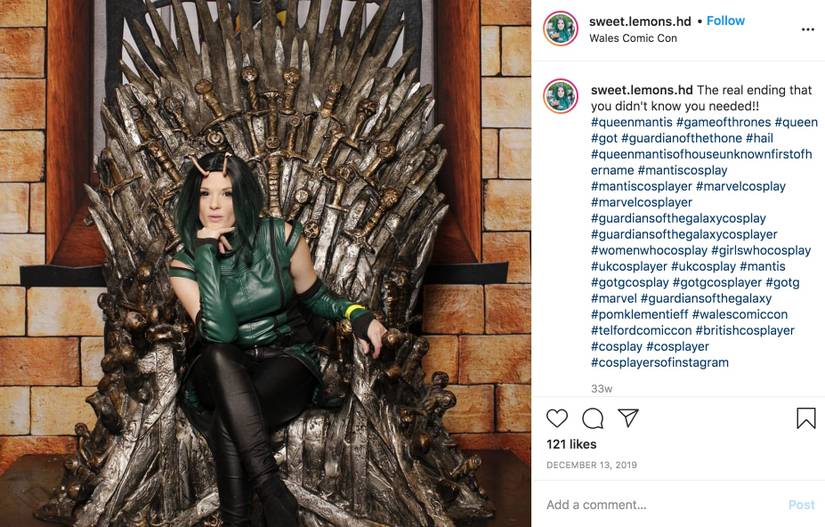Open comments with the speech bubble icon
This screenshot has width=825, height=527.
click(x=593, y=419)
